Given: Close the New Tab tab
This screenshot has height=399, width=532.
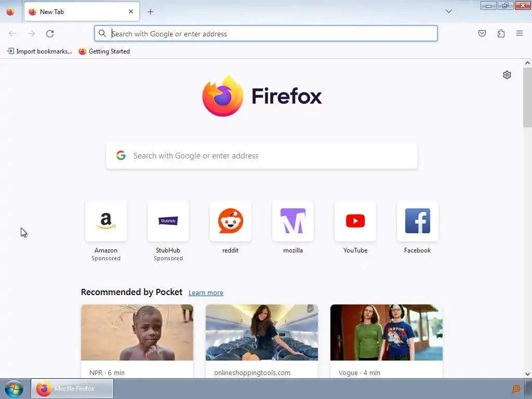Looking at the screenshot, I should (x=131, y=11).
